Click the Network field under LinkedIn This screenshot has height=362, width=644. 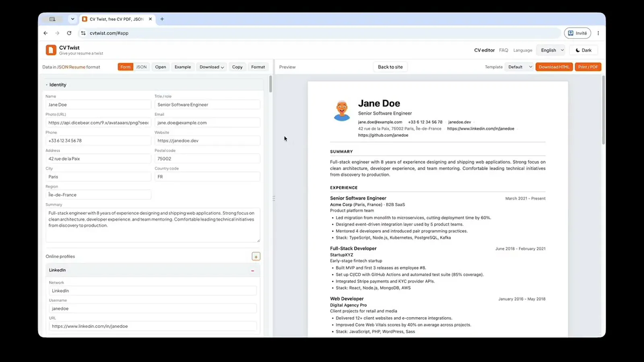tap(153, 291)
